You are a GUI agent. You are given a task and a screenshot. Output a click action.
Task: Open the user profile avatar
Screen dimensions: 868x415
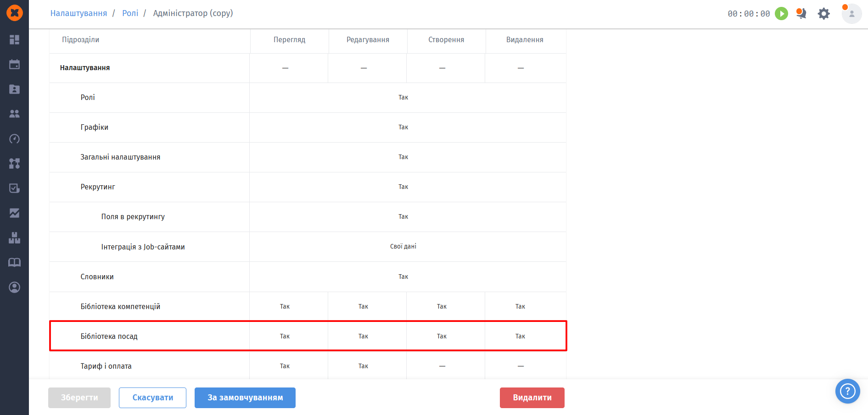pyautogui.click(x=851, y=14)
